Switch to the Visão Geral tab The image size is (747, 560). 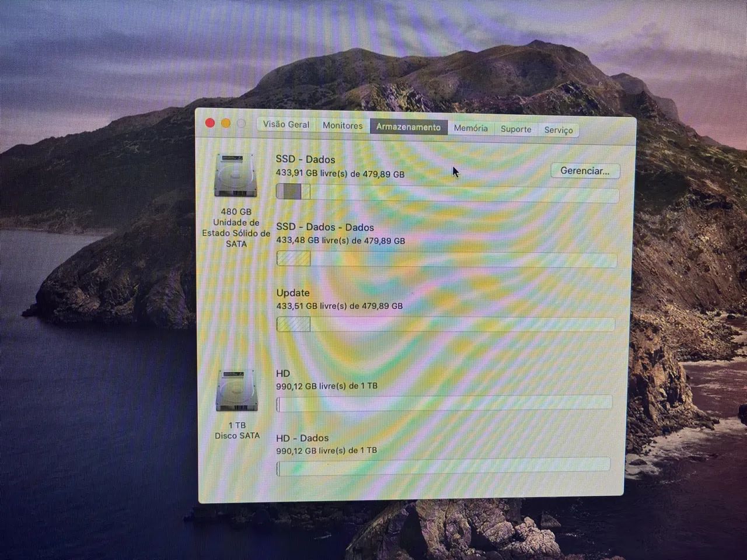286,124
